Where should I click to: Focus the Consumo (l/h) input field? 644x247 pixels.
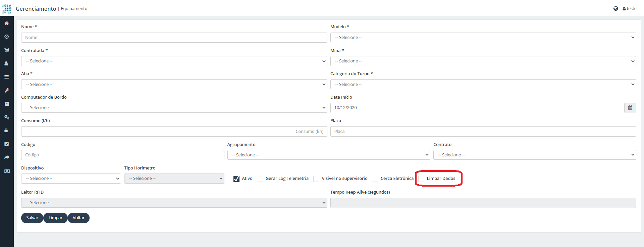pos(174,131)
